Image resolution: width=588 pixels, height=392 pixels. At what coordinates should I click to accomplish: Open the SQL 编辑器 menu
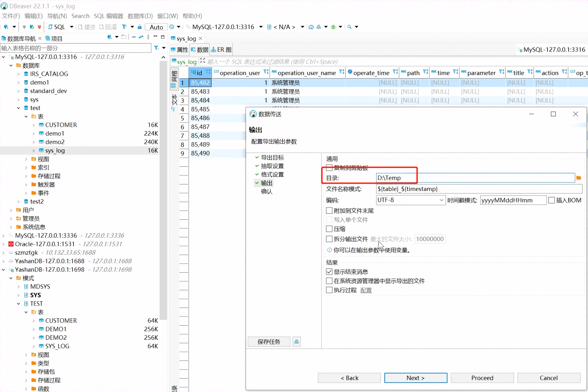pyautogui.click(x=108, y=16)
